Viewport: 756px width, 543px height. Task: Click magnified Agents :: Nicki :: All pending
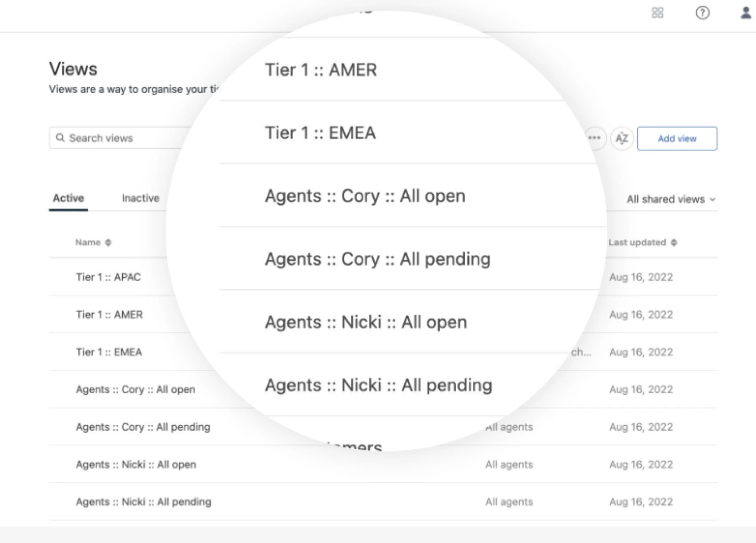378,385
